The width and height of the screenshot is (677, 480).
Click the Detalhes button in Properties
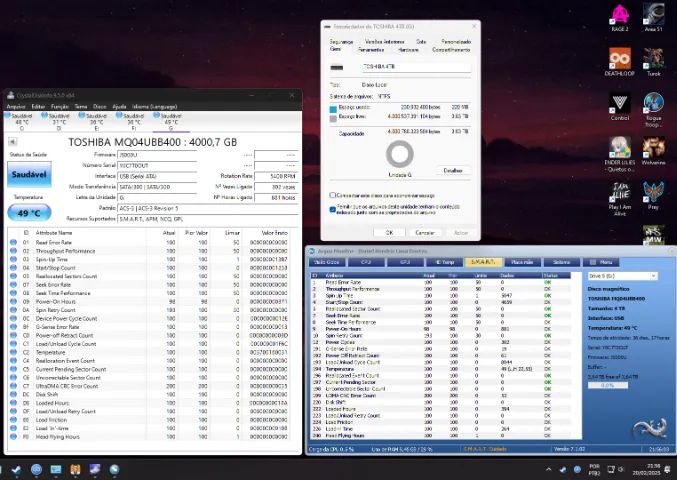453,171
